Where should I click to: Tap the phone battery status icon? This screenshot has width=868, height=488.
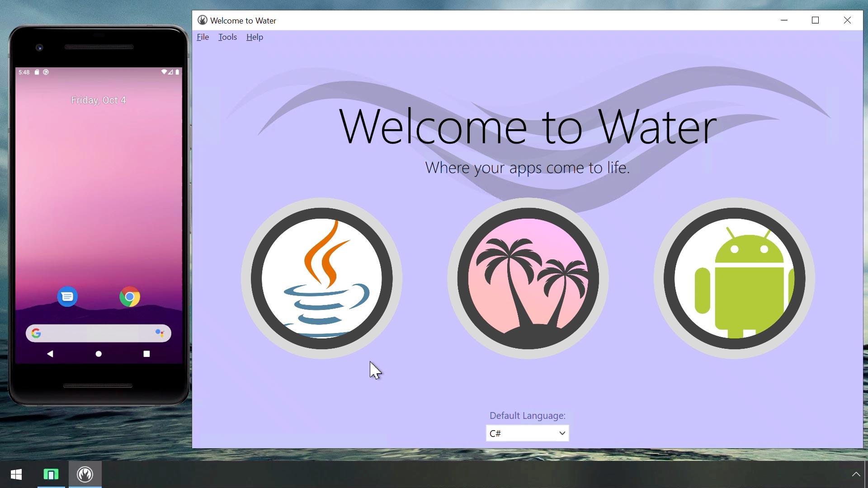tap(177, 72)
